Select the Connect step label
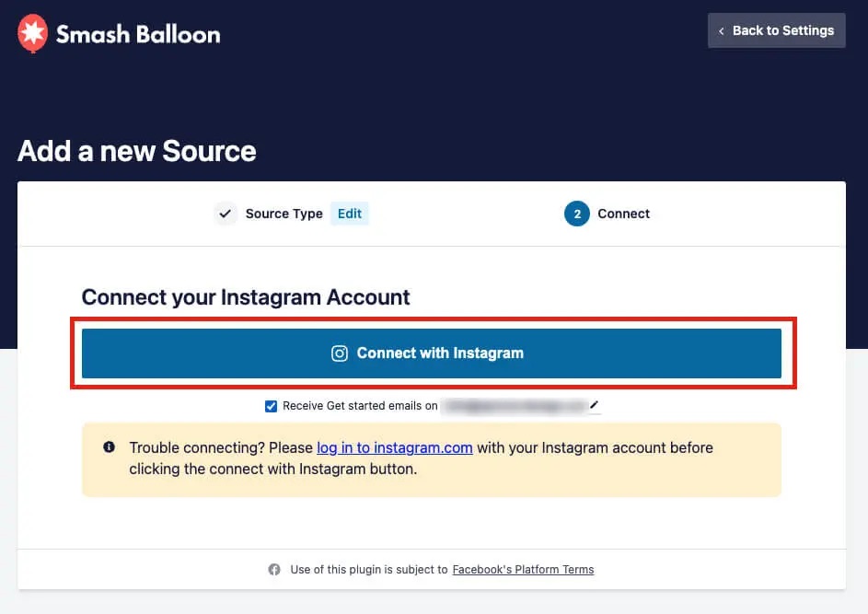 point(623,214)
